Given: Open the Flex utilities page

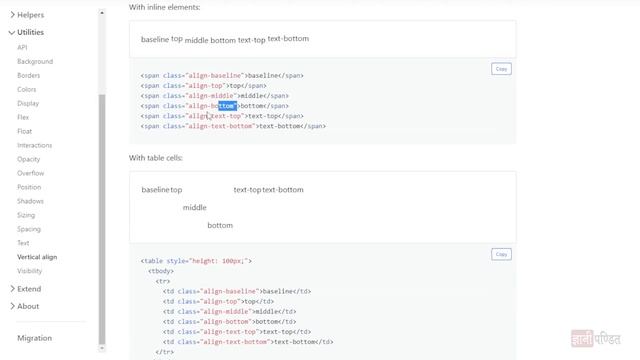Looking at the screenshot, I should [23, 117].
